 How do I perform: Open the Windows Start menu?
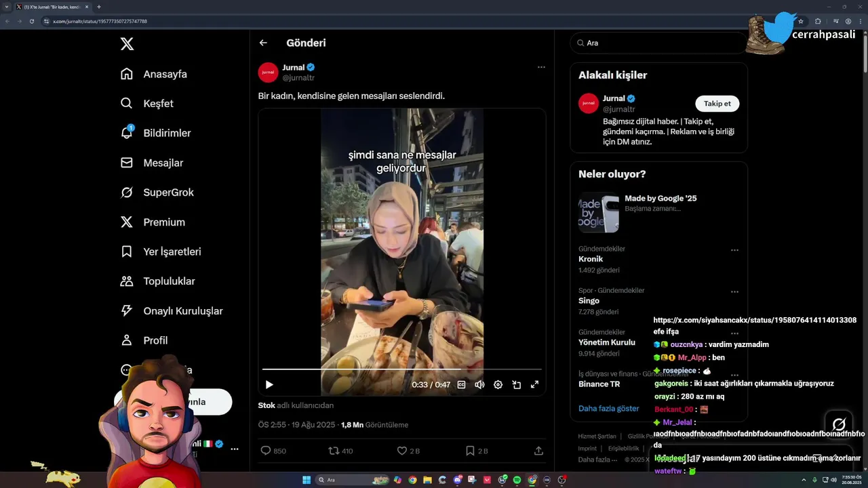(307, 480)
